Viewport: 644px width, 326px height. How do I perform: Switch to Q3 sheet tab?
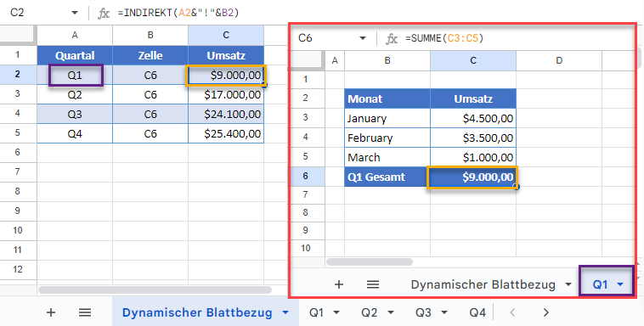point(423,312)
